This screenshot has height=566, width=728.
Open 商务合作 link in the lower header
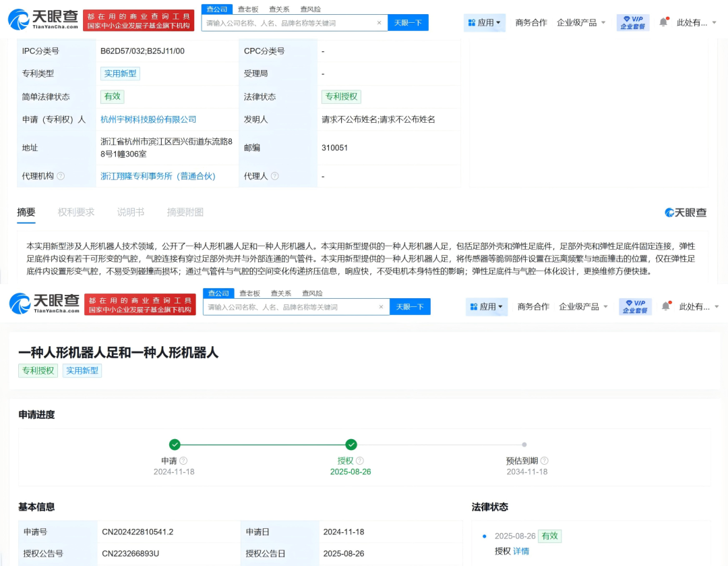pyautogui.click(x=533, y=306)
